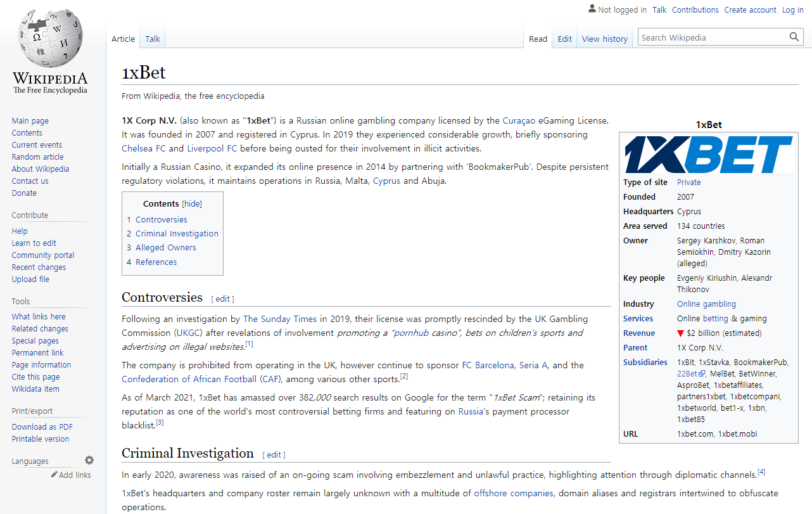Open Page information link
812x514 pixels.
pos(41,365)
